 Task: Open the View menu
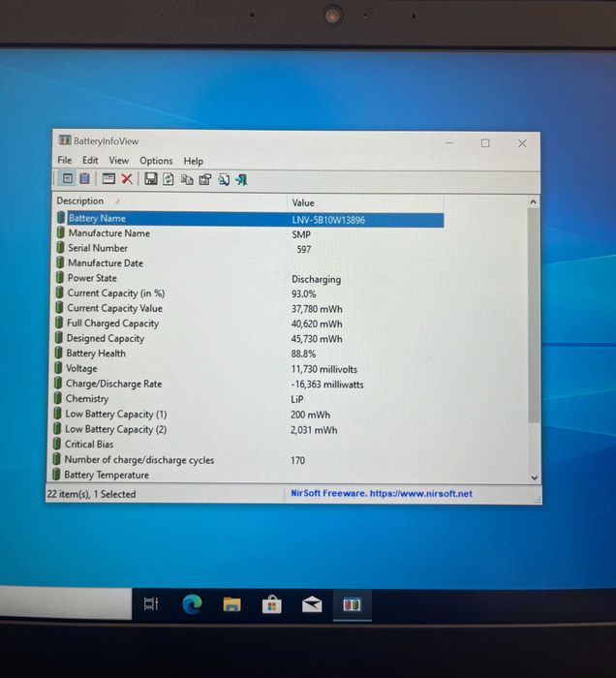[x=118, y=161]
